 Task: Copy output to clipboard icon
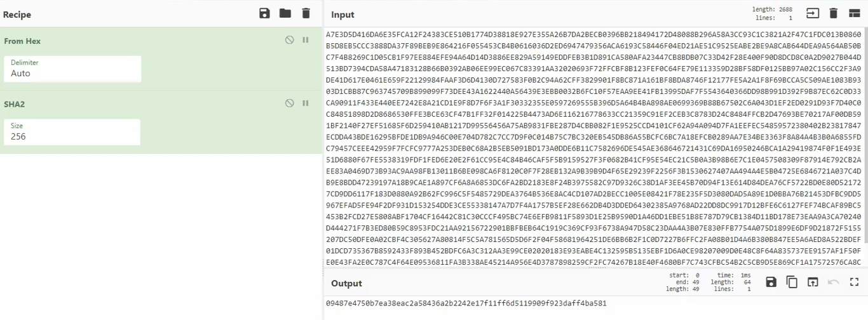[x=792, y=282]
